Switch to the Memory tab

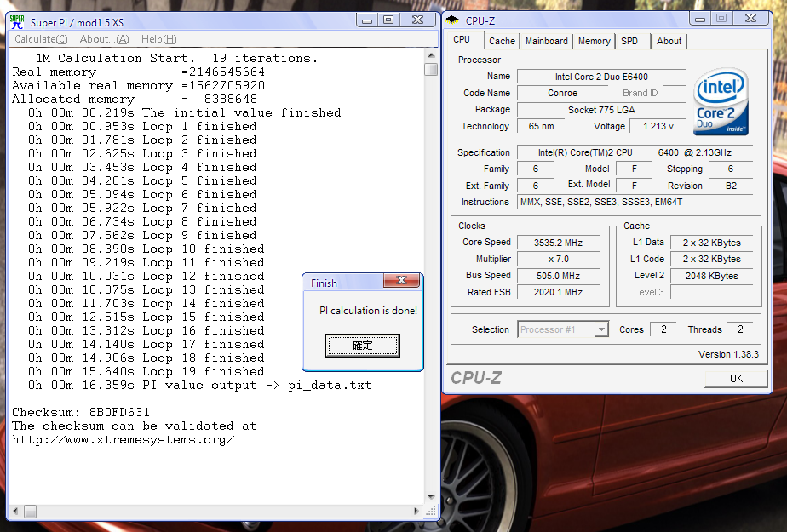[x=594, y=41]
